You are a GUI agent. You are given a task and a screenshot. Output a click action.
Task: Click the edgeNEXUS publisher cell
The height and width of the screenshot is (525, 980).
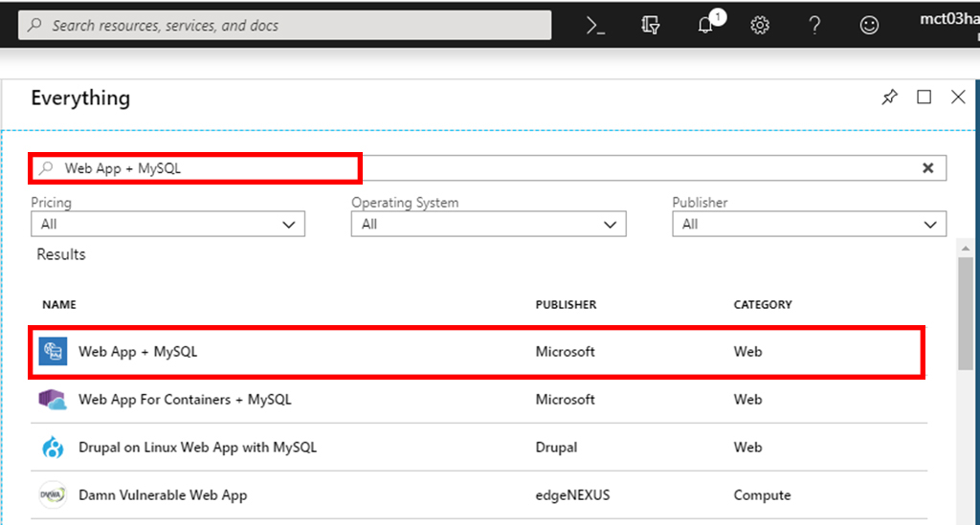(572, 495)
